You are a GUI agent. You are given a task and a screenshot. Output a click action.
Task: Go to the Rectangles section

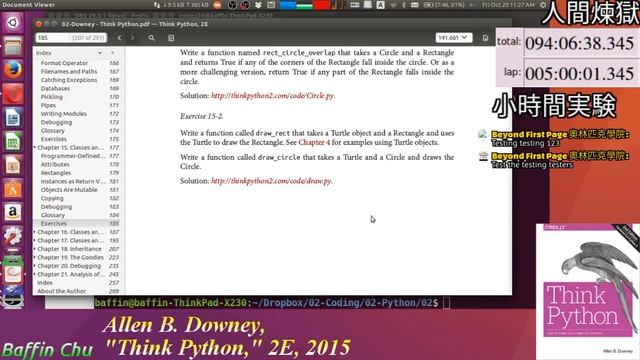click(x=78, y=173)
